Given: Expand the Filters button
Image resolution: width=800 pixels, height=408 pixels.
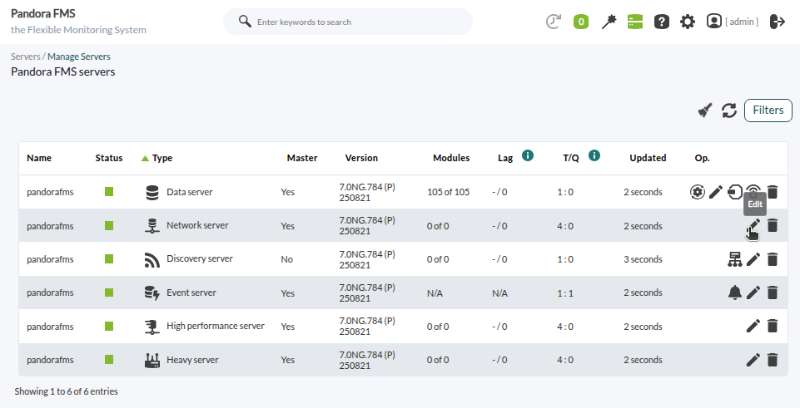Looking at the screenshot, I should coord(768,110).
